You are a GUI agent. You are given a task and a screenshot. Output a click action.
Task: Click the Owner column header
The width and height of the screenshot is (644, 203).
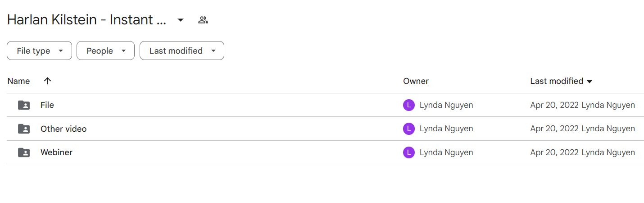point(416,81)
